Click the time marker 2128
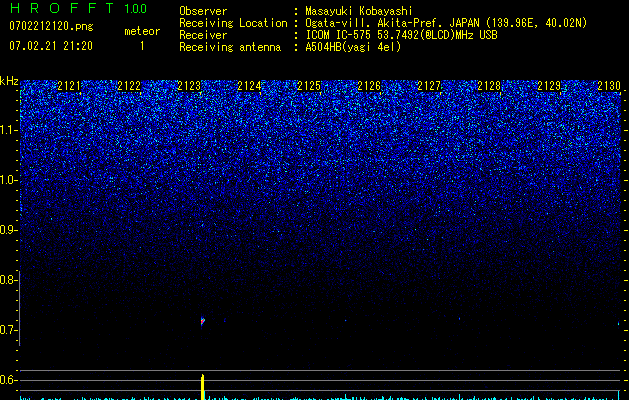Viewport: 629px width, 400px height. tap(489, 86)
